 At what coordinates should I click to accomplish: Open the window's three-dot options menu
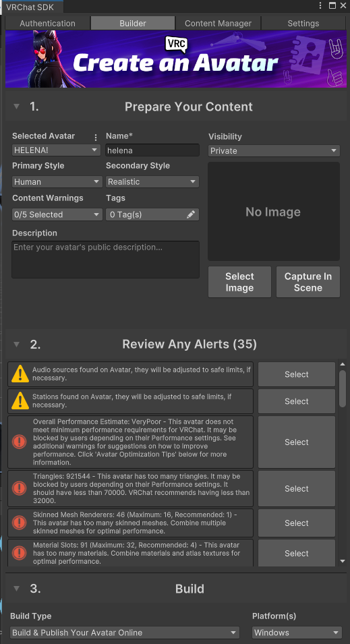coord(320,6)
